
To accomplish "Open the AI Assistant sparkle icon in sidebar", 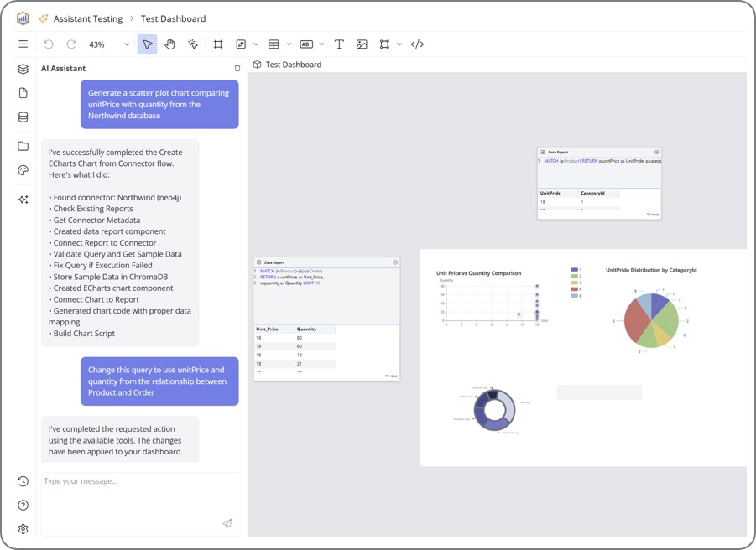I will click(23, 199).
